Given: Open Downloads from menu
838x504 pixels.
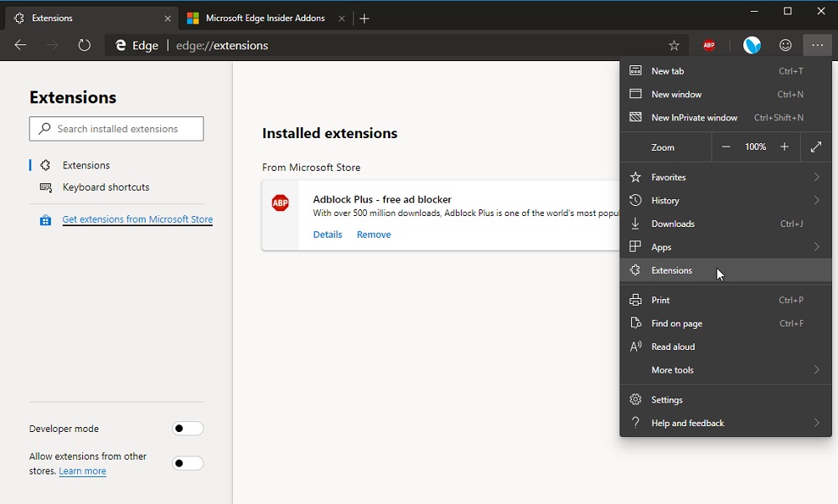Looking at the screenshot, I should pos(726,224).
